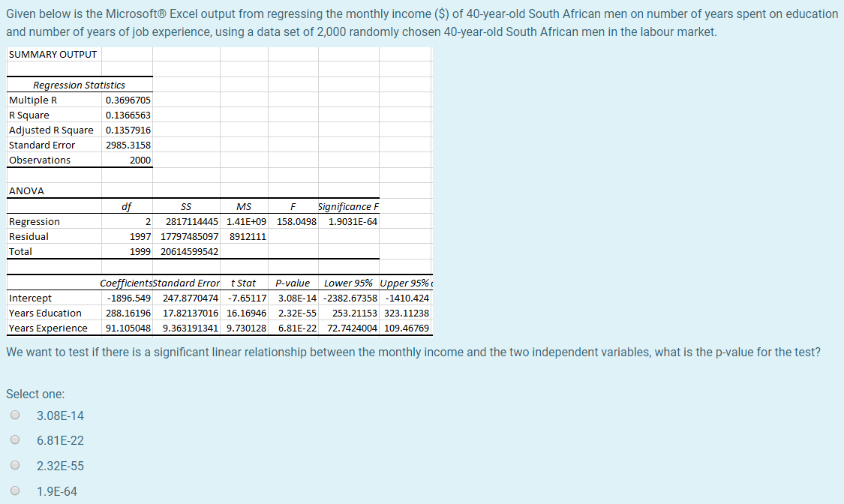
Task: Select the 1.9E-64 answer option
Action: (x=15, y=490)
